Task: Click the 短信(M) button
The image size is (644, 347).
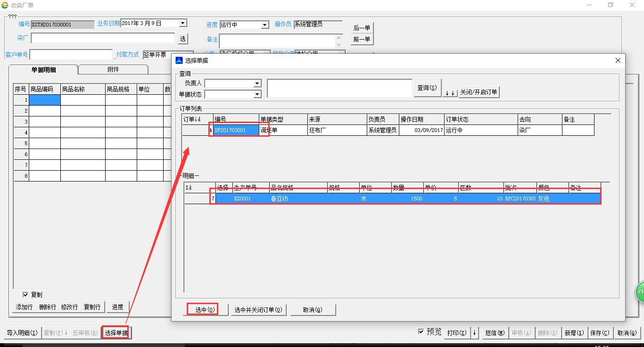Action: 495,333
